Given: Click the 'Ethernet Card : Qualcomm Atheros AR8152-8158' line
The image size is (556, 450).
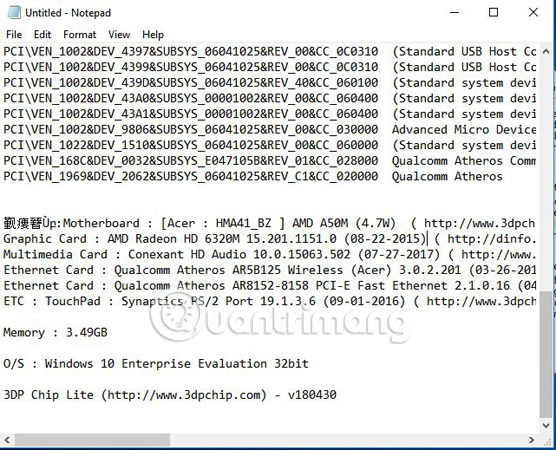Looking at the screenshot, I should pos(269,285).
